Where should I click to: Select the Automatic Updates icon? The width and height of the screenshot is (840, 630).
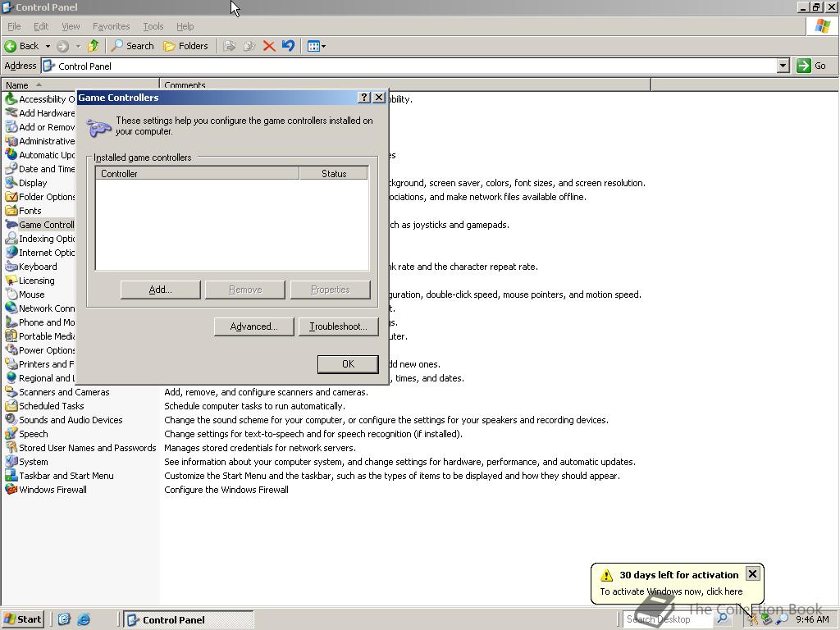(x=11, y=155)
